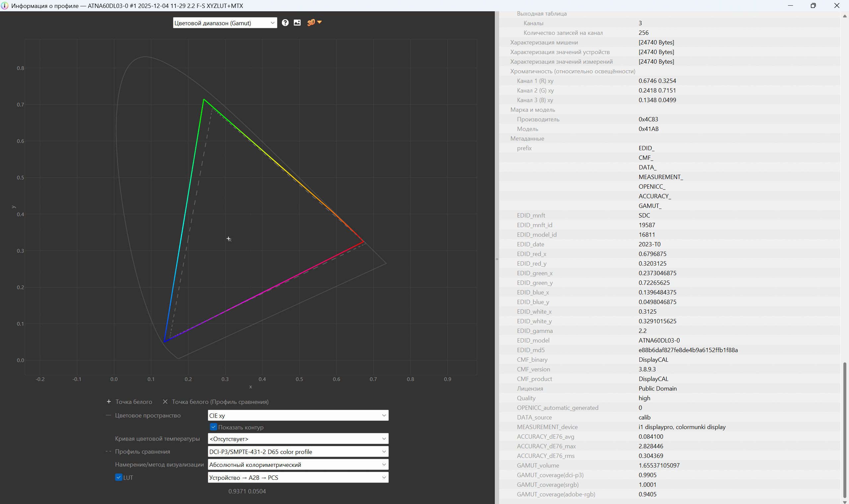The image size is (849, 504).
Task: Uncheck the 'Показать контур' checkbox
Action: point(213,427)
